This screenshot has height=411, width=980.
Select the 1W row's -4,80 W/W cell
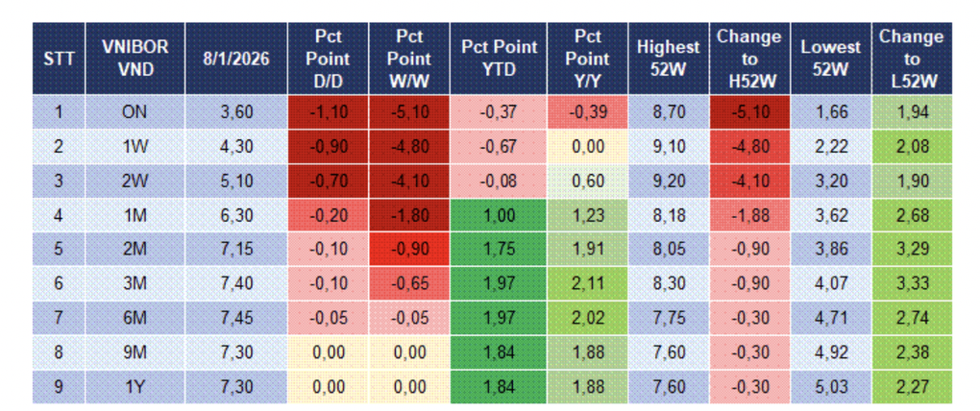408,147
